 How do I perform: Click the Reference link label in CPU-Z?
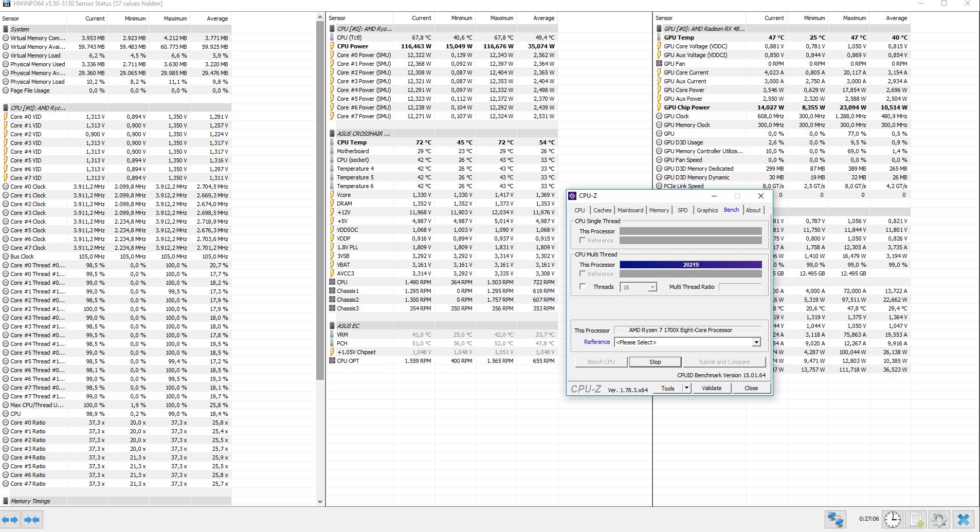tap(597, 342)
